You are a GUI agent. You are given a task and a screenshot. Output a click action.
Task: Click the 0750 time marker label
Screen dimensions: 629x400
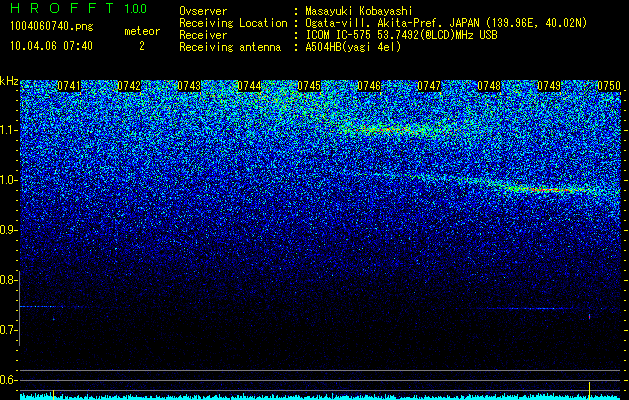(609, 86)
